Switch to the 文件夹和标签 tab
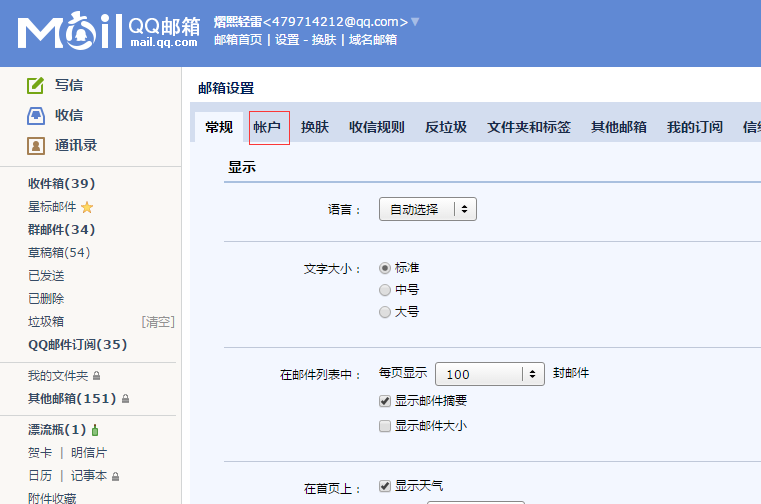This screenshot has width=761, height=504. pos(529,127)
